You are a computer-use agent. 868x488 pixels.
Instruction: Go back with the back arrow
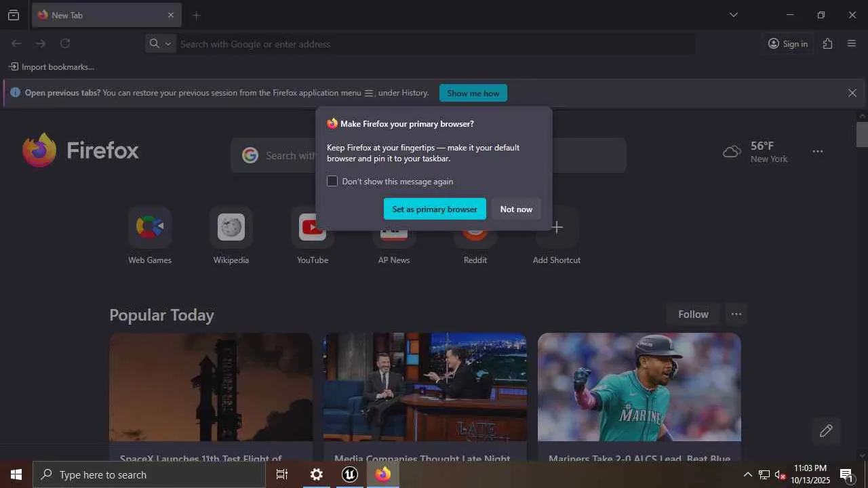click(16, 43)
